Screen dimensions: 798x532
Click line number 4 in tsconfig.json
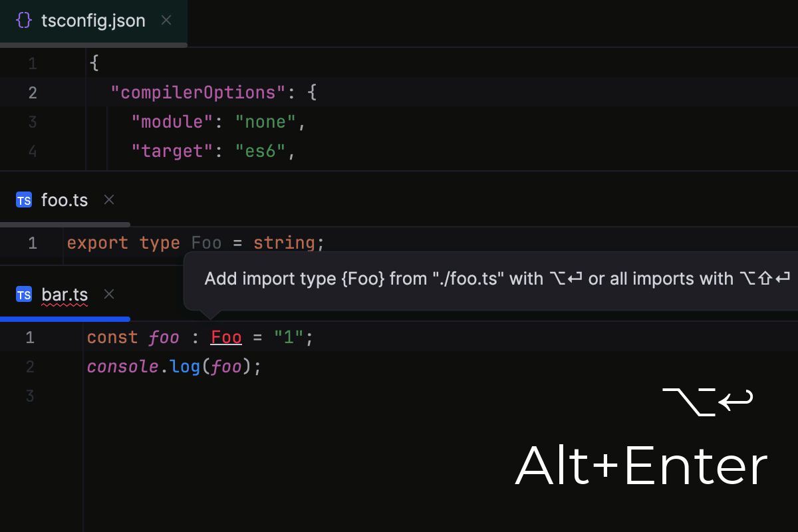coord(32,151)
